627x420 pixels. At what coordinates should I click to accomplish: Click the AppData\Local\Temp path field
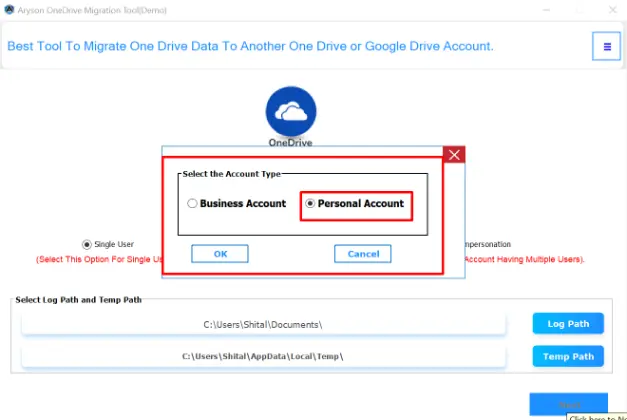[264, 356]
